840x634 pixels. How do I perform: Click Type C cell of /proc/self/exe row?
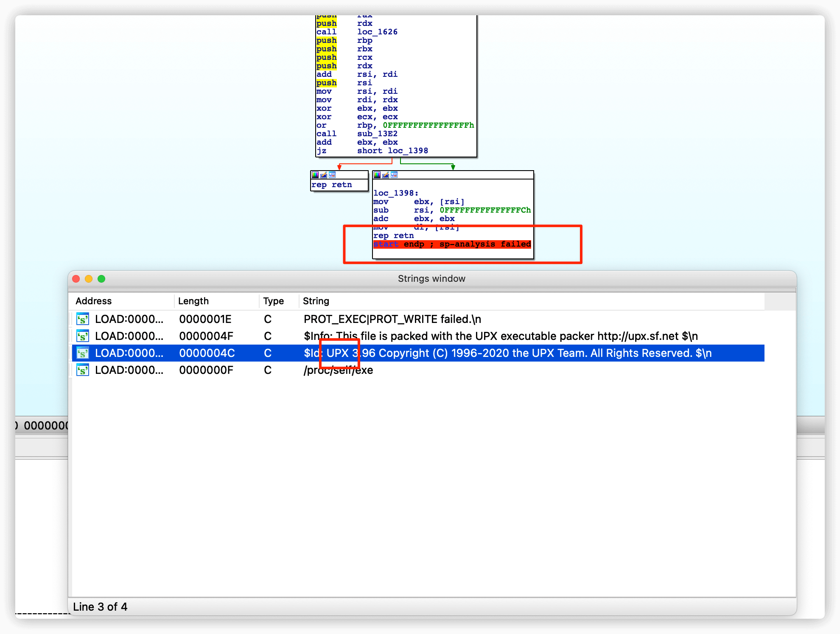tap(268, 370)
